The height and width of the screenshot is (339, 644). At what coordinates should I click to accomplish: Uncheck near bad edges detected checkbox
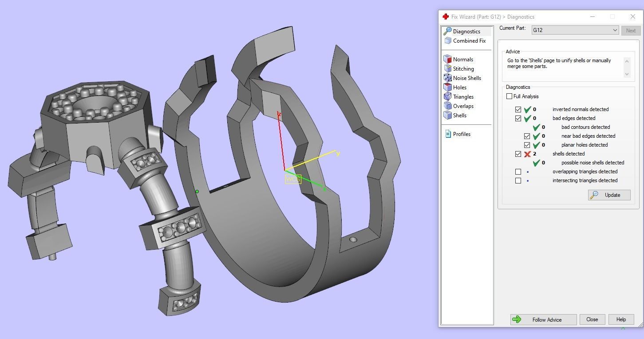(527, 136)
